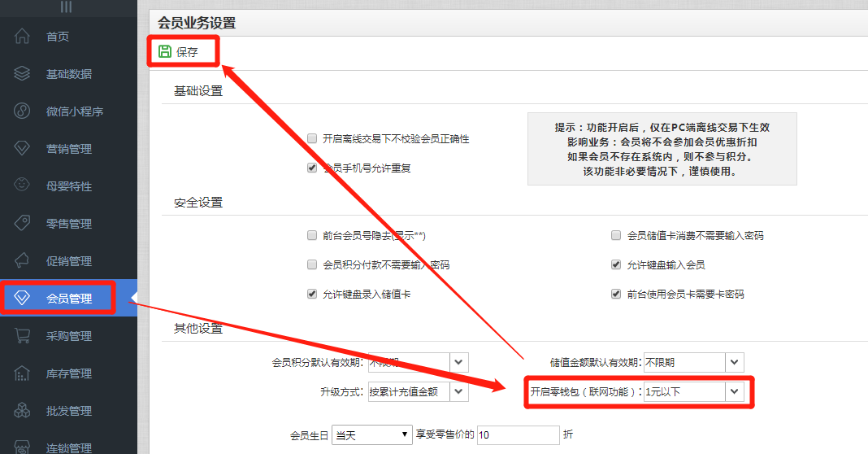Check 前台会员号隐去 option

tap(312, 235)
